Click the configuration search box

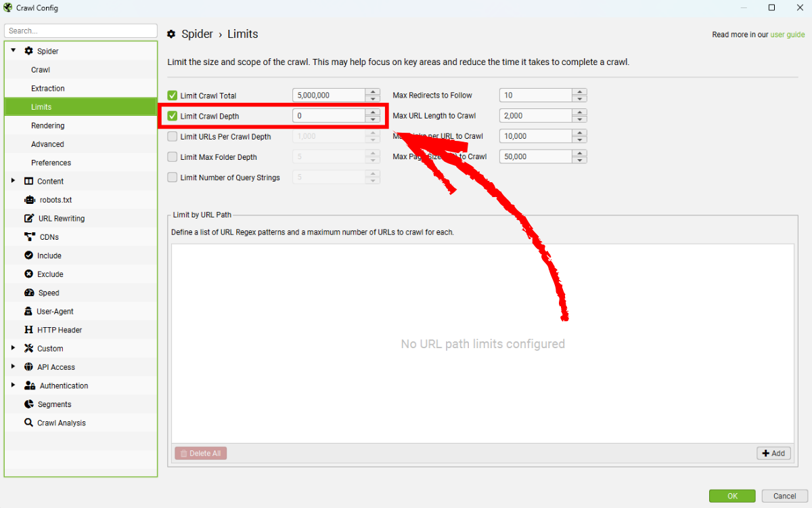point(81,31)
